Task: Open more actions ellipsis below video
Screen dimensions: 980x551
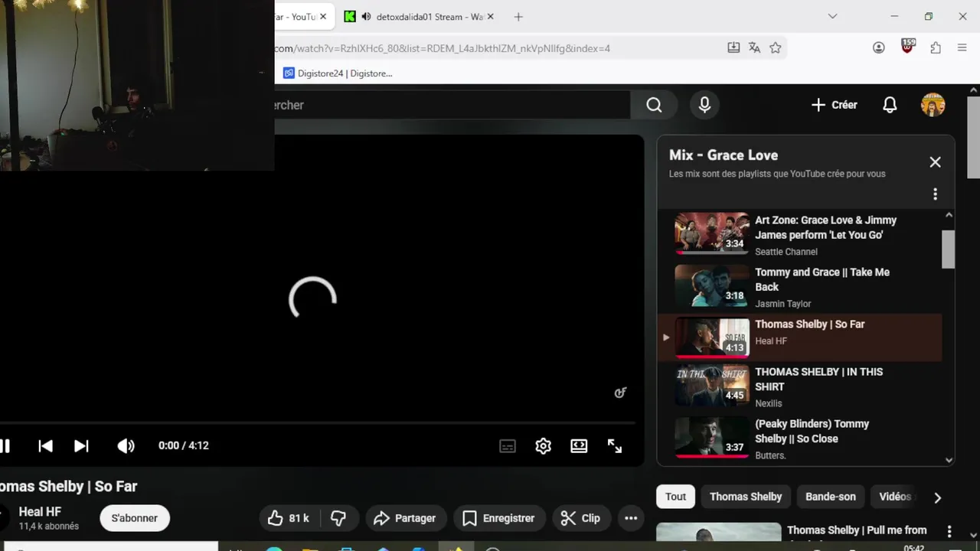Action: click(631, 518)
